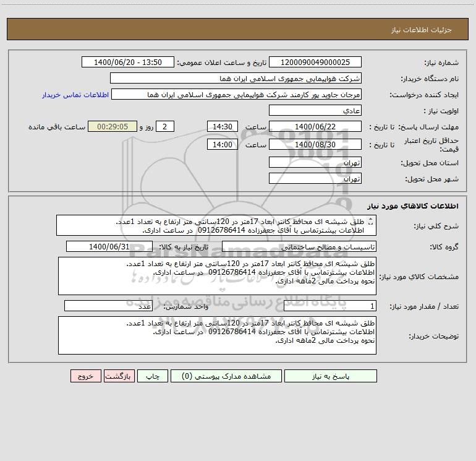Select the remaining time countdown box
476x461 pixels.
113,127
